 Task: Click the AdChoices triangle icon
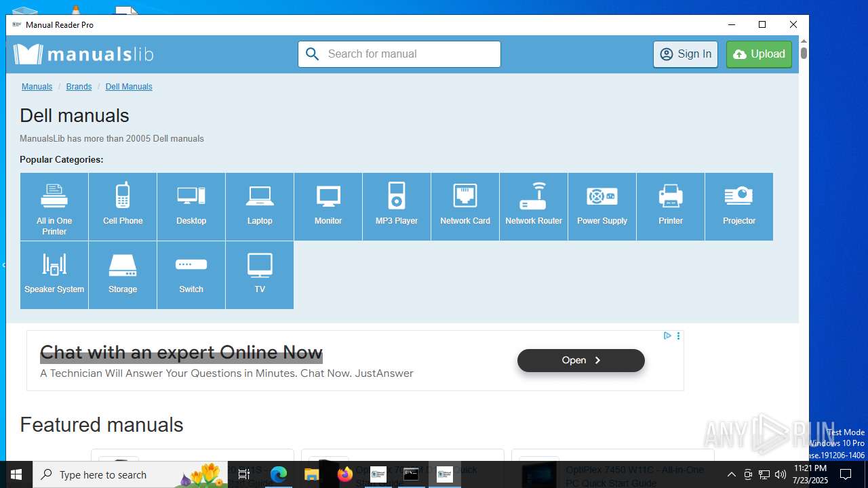coord(667,335)
